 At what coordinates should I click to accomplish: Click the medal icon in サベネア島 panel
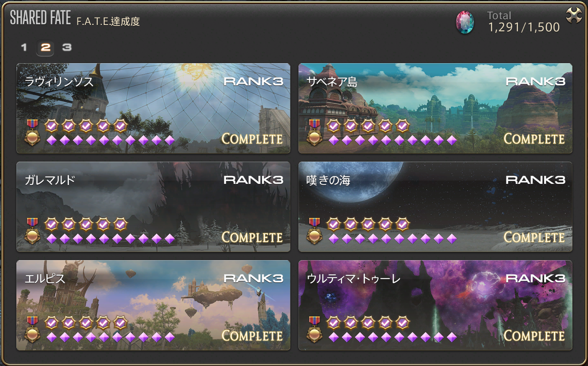[315, 132]
